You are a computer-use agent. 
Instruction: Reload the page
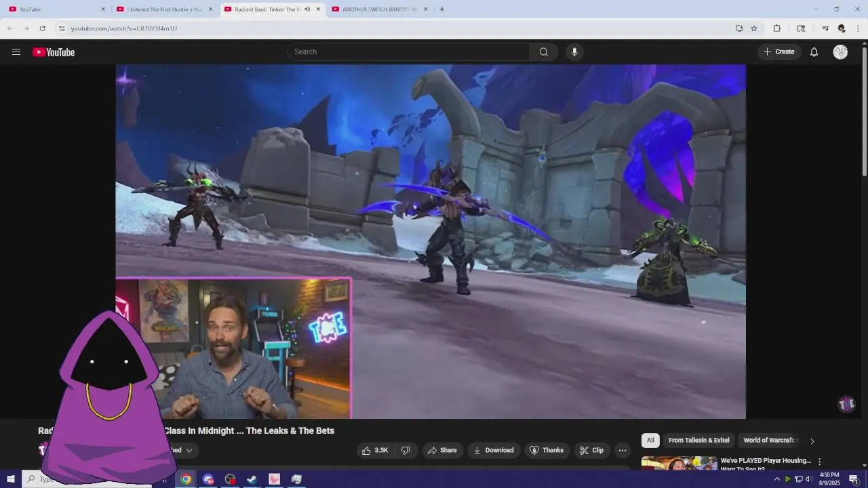point(42,28)
